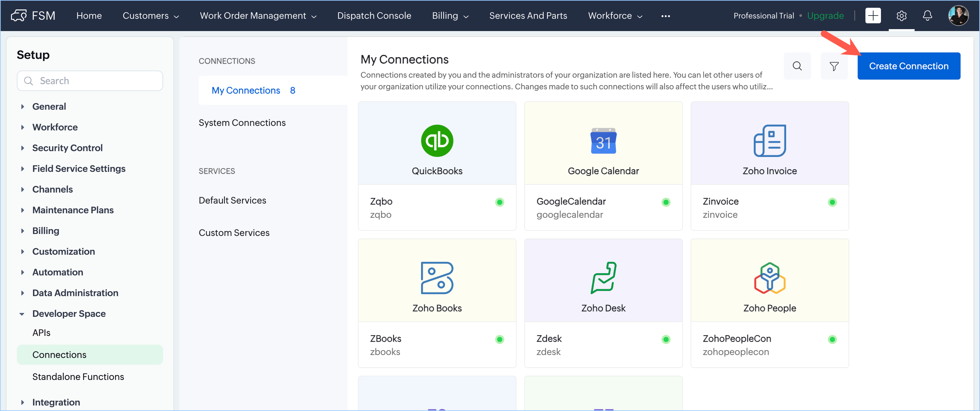Screen dimensions: 980x411
Task: Click the QuickBooks connection logo
Action: [x=437, y=141]
